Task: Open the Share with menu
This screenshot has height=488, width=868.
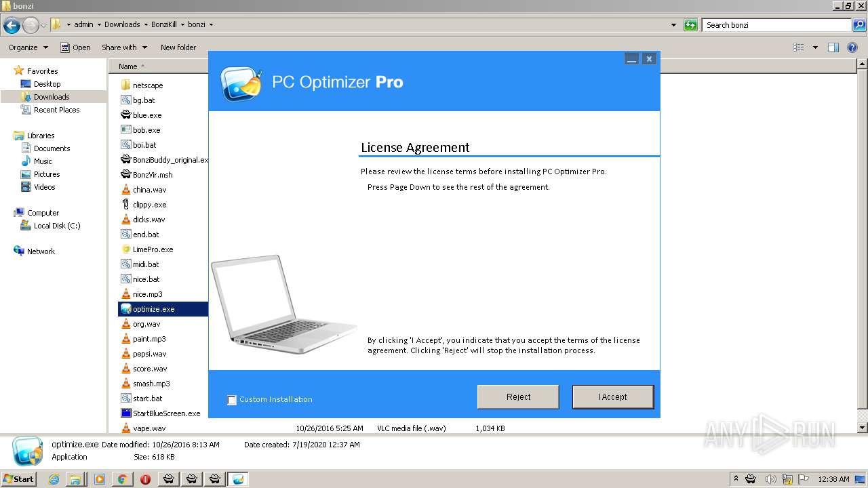Action: [x=124, y=47]
